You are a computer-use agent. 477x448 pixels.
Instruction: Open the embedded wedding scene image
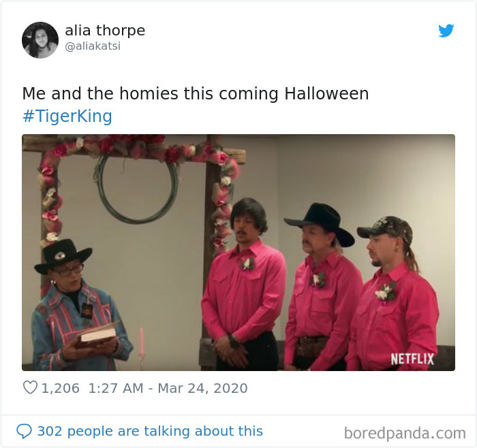(238, 253)
